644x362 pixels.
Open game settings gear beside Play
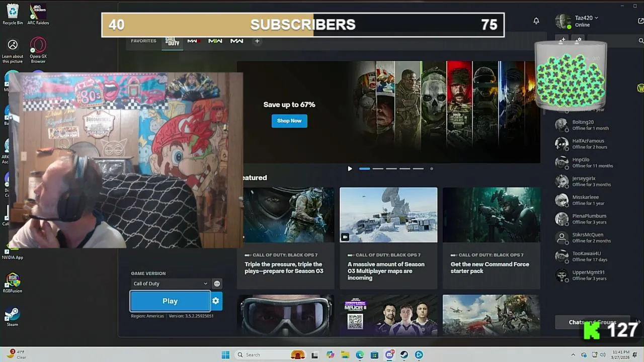point(216,301)
